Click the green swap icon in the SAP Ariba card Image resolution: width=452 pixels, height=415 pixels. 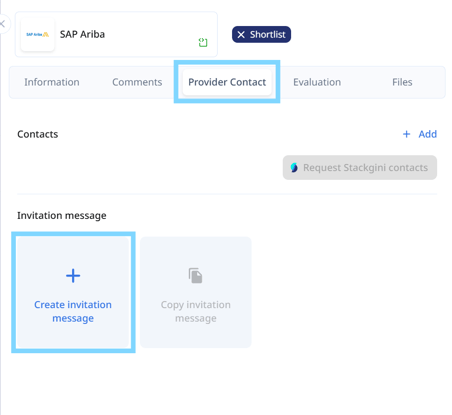(x=203, y=42)
